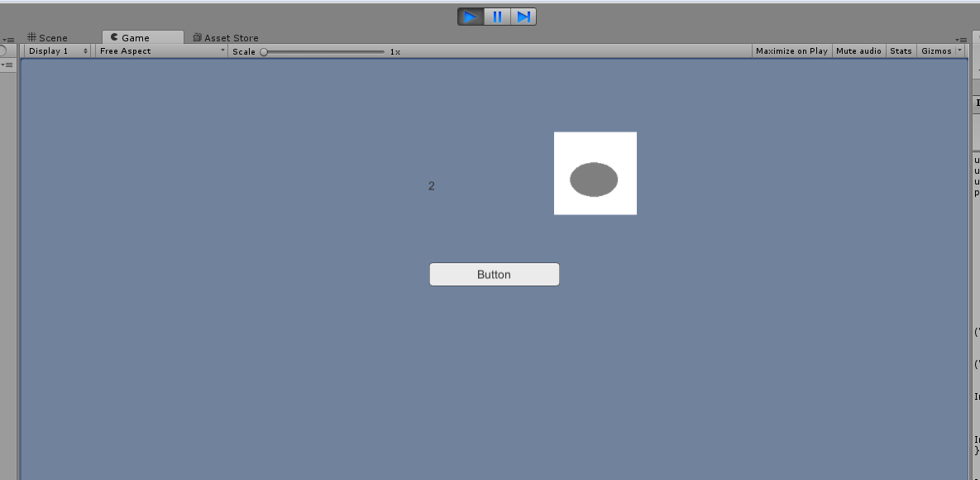Image resolution: width=980 pixels, height=480 pixels.
Task: Toggle Maximize on Play
Action: (x=791, y=51)
